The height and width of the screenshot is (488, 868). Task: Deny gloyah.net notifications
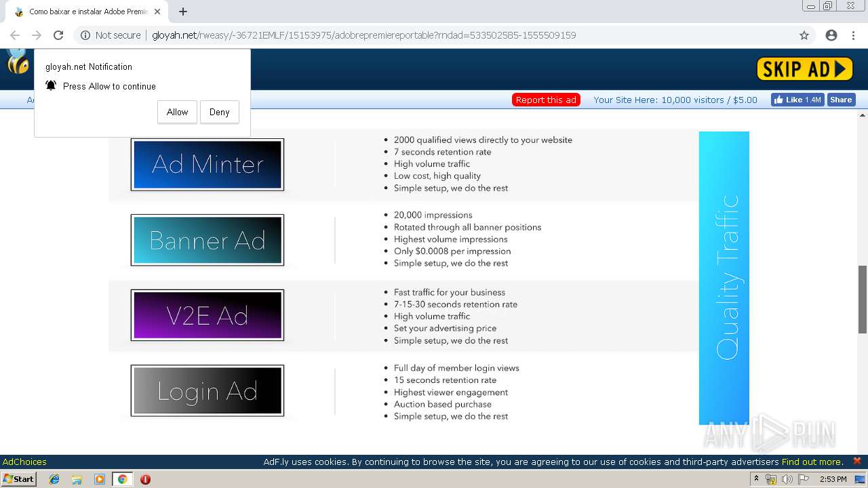pos(219,112)
